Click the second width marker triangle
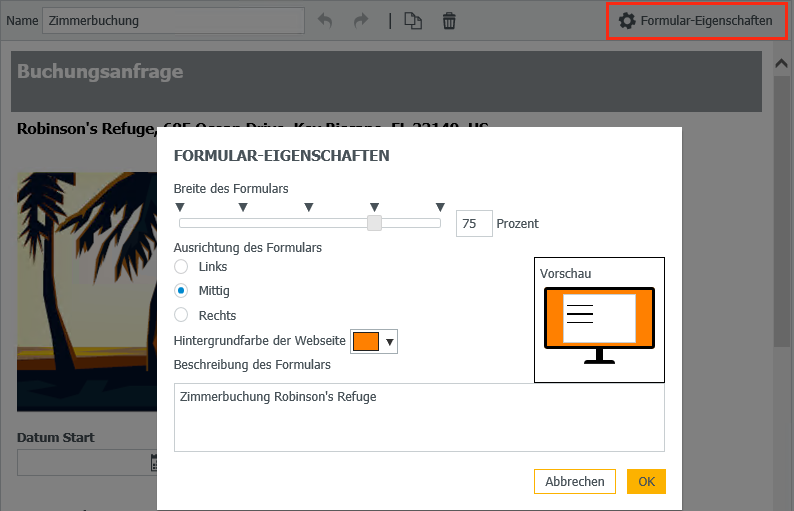794x511 pixels. pos(243,207)
